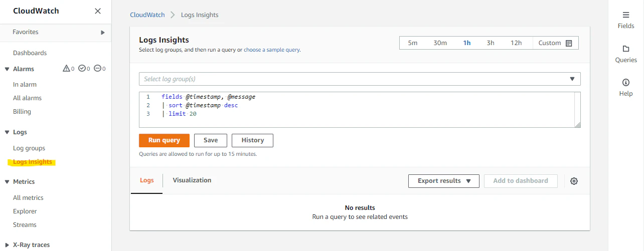Click the Run query button
The image size is (644, 251).
click(164, 140)
